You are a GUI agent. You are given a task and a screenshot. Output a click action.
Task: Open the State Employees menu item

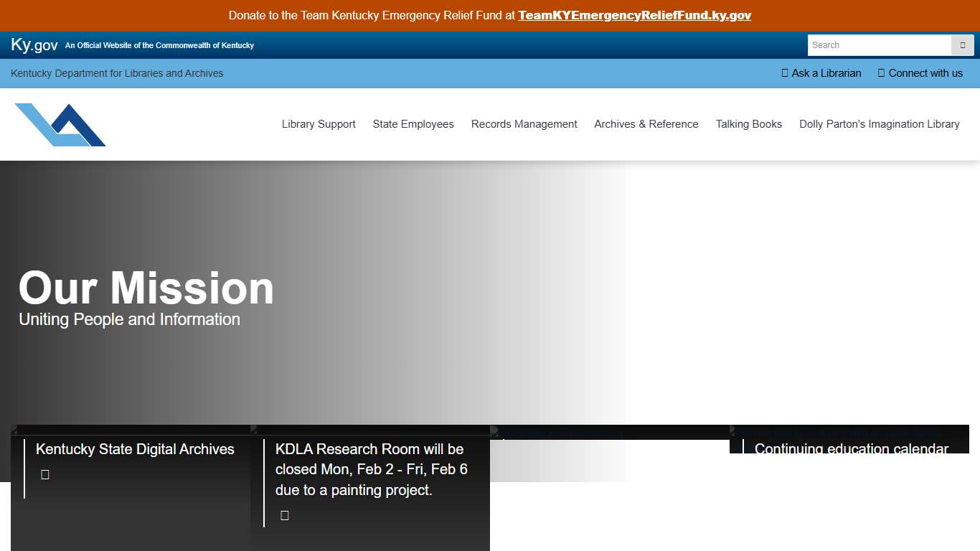[x=413, y=124]
